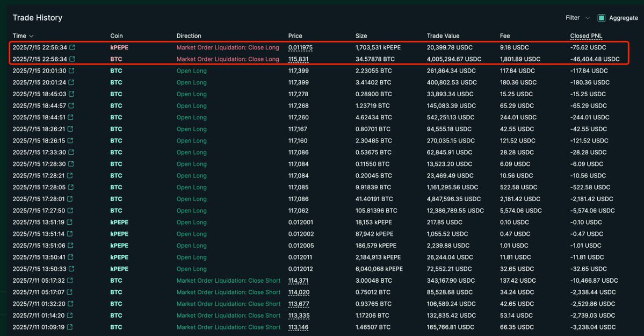Open explorer link icon for 2025/7/15 20:01:24 trade
Screen dimensions: 644x336
[x=71, y=82]
